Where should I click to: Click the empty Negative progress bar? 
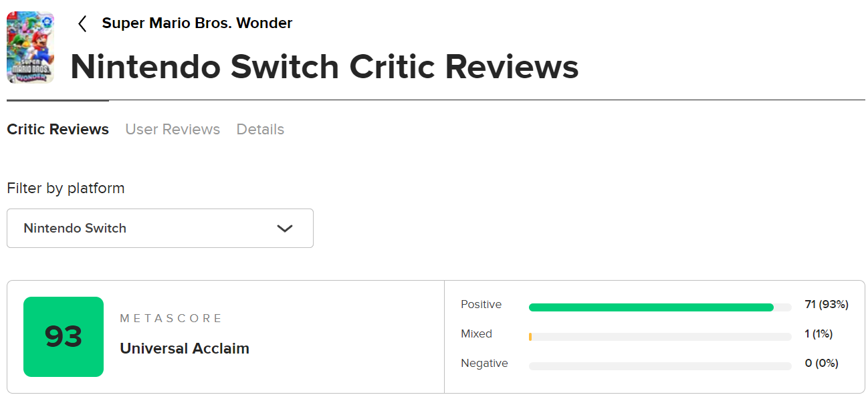click(659, 366)
